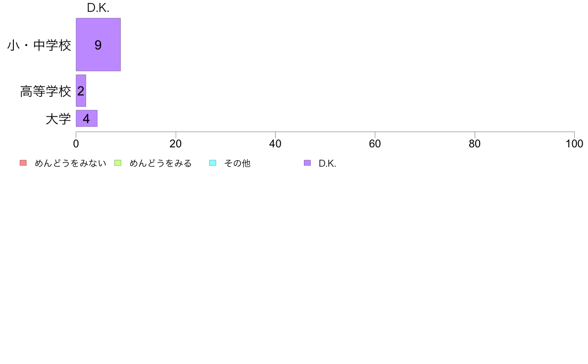
Task: Click the 100 axis tick label
Action: (x=575, y=143)
